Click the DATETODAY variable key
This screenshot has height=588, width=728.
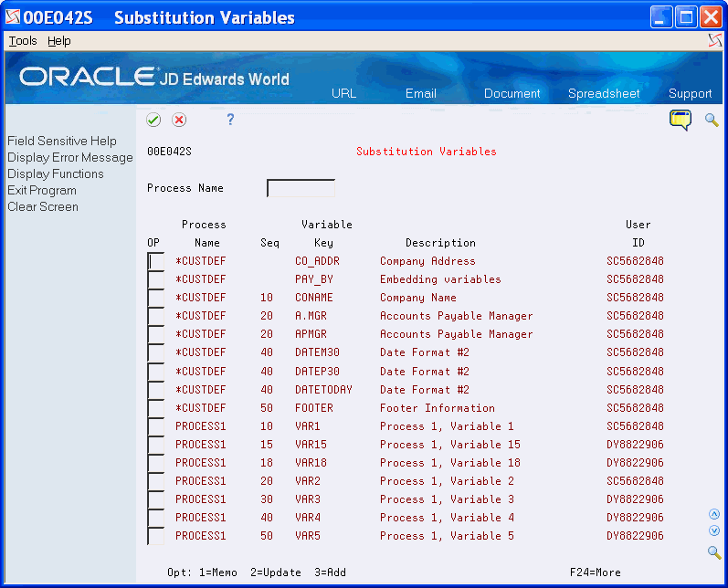pos(323,390)
